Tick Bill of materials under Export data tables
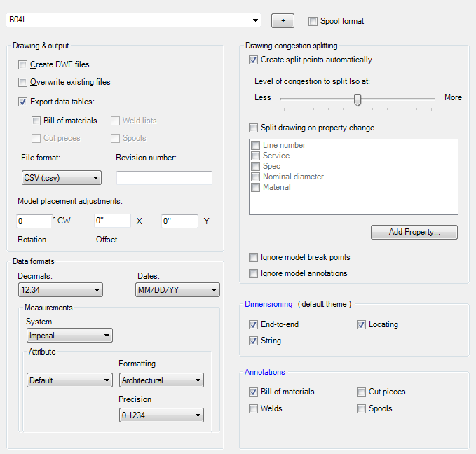This screenshot has width=476, height=454. 36,121
